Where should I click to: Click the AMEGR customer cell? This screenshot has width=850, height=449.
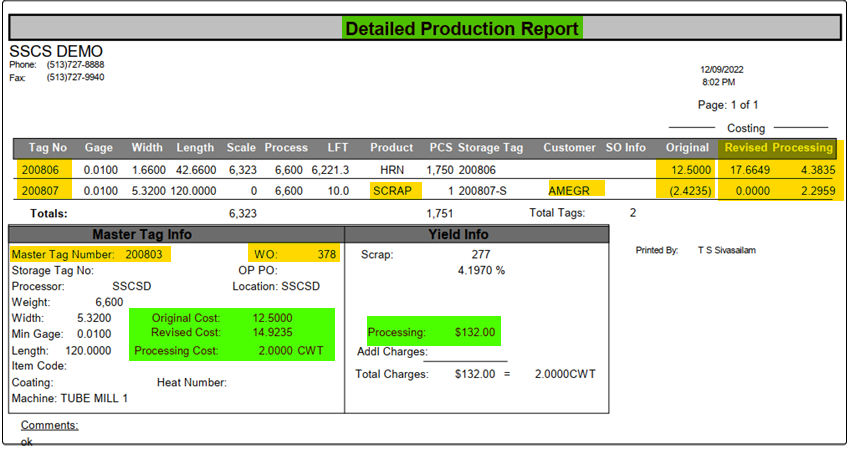tap(569, 191)
